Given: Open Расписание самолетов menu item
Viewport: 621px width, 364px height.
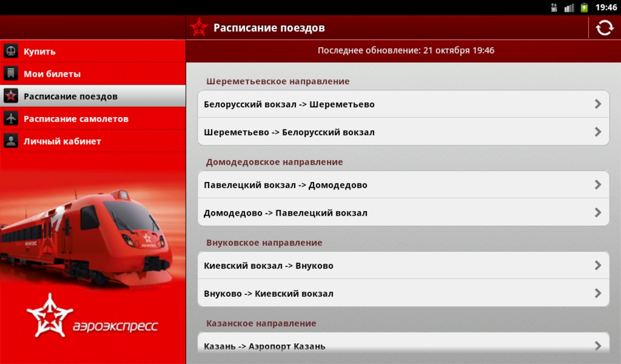Looking at the screenshot, I should pos(93,118).
